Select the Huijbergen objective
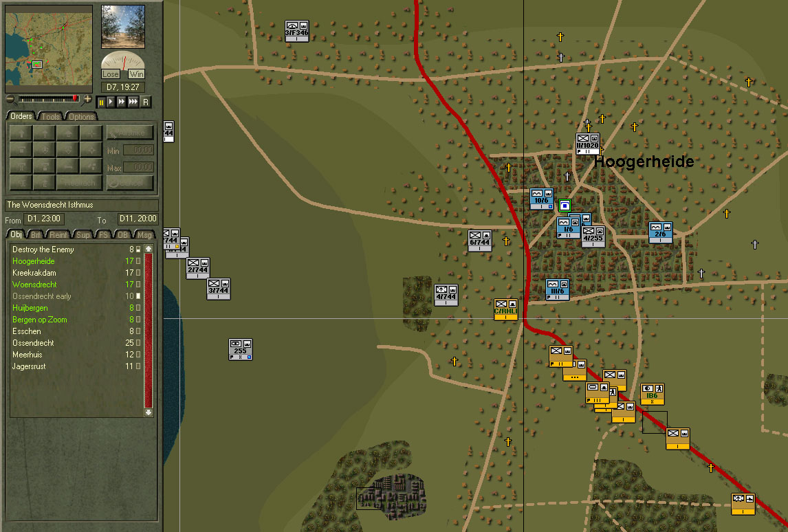 click(76, 308)
